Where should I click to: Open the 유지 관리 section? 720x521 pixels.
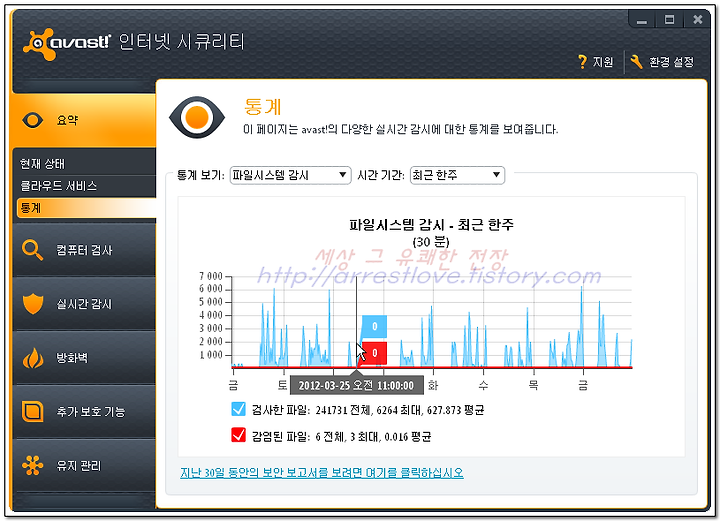point(84,465)
